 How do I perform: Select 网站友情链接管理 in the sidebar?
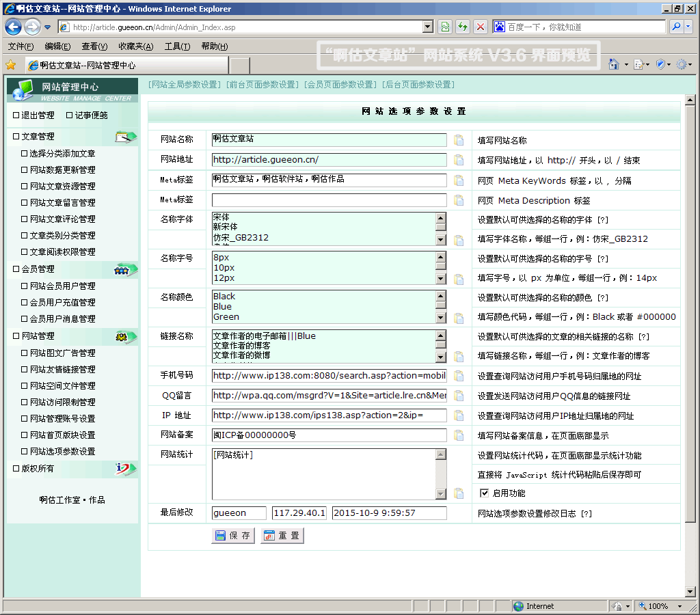(62, 370)
